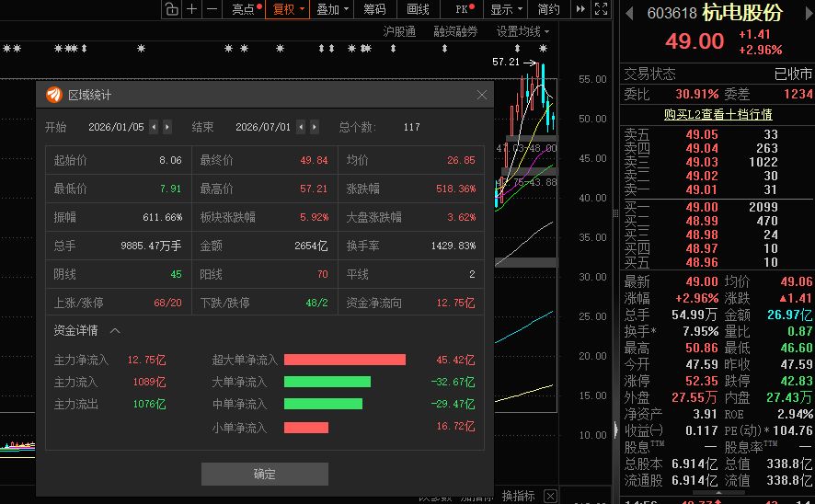Click the 均价 value 26.85 in dialog
This screenshot has height=504, width=815.
461,160
